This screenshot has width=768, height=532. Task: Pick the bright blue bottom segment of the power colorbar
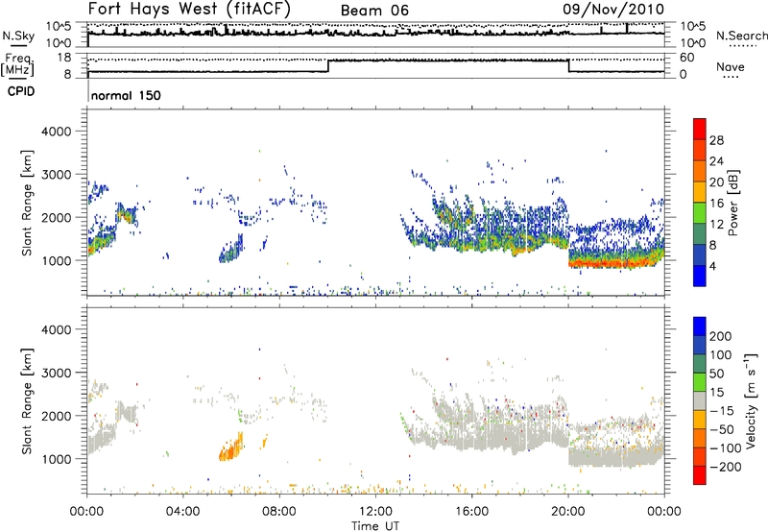click(x=700, y=276)
